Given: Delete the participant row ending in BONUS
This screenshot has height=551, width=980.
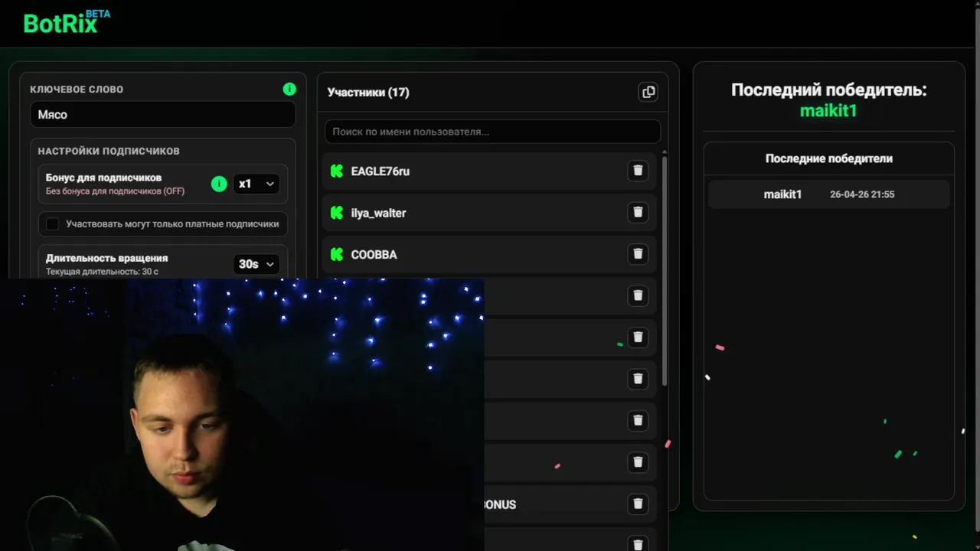Looking at the screenshot, I should click(638, 504).
